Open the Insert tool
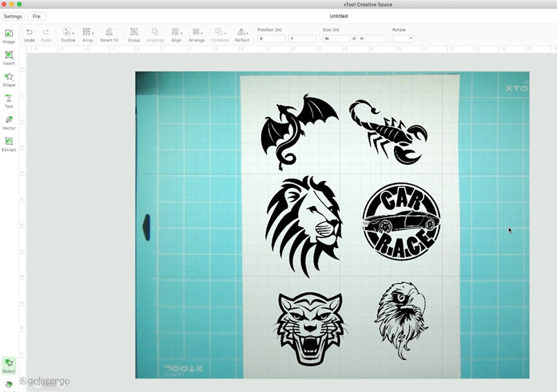 point(9,56)
